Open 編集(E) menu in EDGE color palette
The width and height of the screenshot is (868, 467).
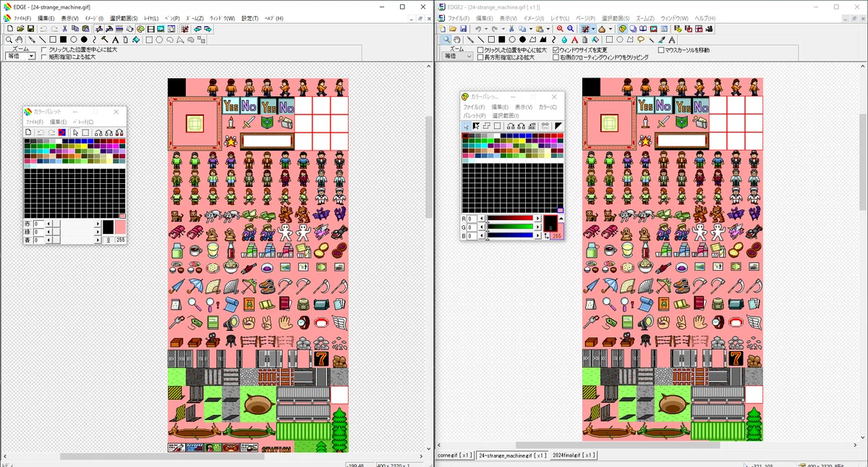click(x=58, y=122)
